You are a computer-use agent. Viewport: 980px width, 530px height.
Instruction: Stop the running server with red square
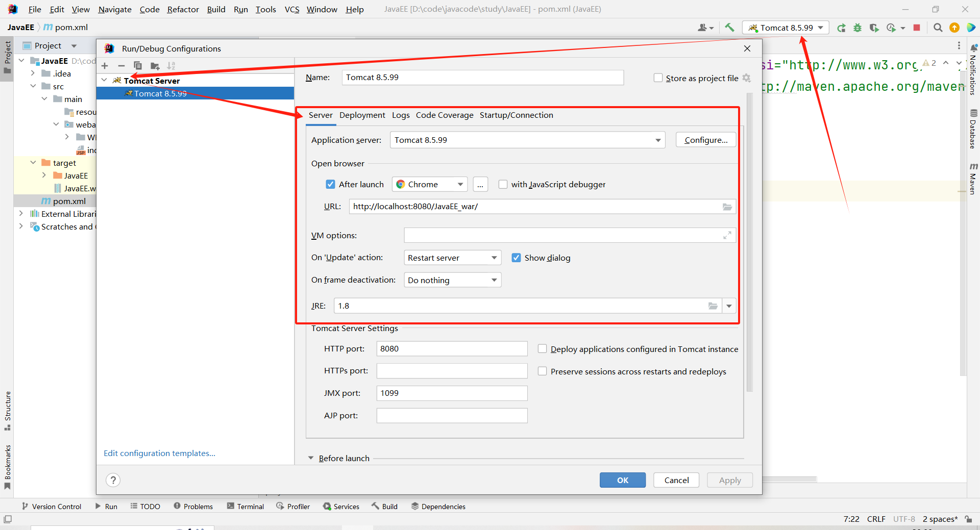pos(917,28)
